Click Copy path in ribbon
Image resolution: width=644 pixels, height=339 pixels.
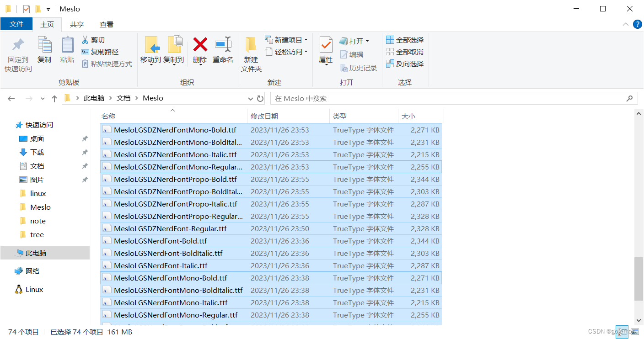(x=100, y=52)
